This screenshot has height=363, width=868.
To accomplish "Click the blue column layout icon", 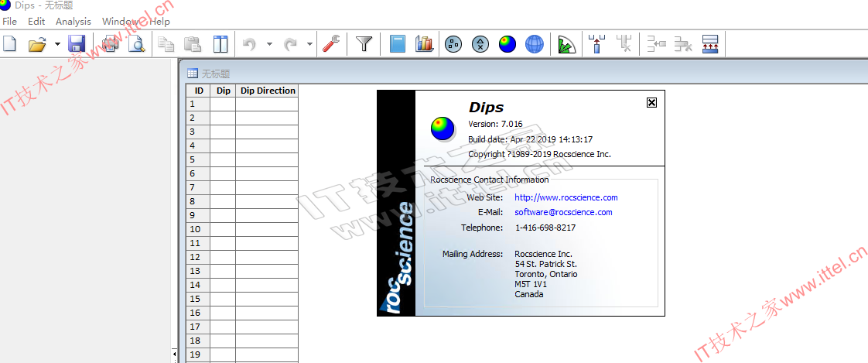I will coord(220,44).
